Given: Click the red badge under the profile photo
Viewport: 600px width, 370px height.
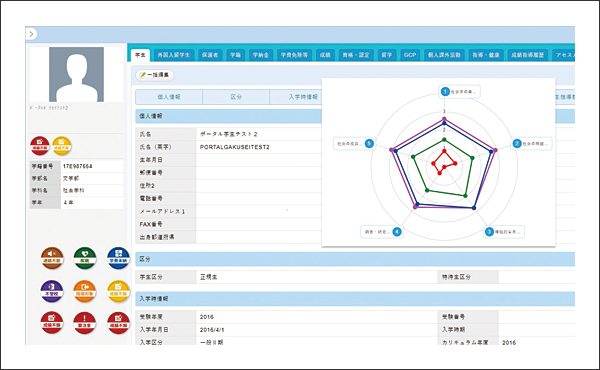Looking at the screenshot, I should point(40,146).
